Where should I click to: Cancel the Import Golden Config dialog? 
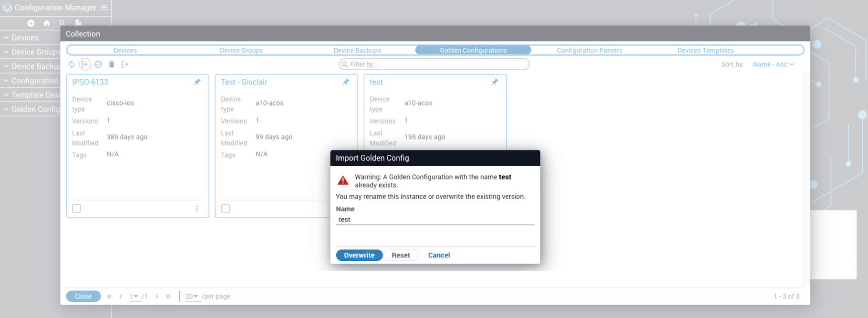(439, 255)
